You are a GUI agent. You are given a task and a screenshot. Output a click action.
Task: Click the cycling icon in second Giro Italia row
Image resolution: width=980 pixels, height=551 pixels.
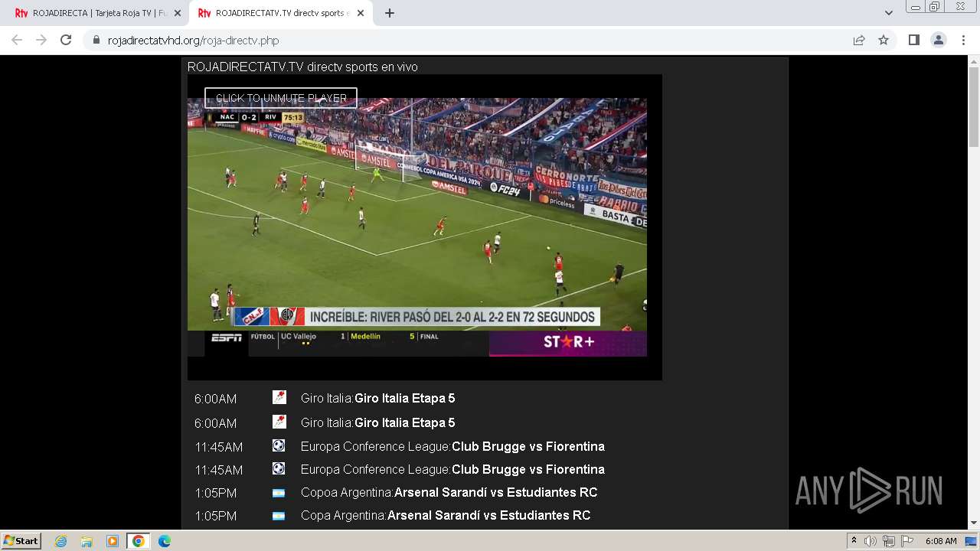tap(279, 422)
